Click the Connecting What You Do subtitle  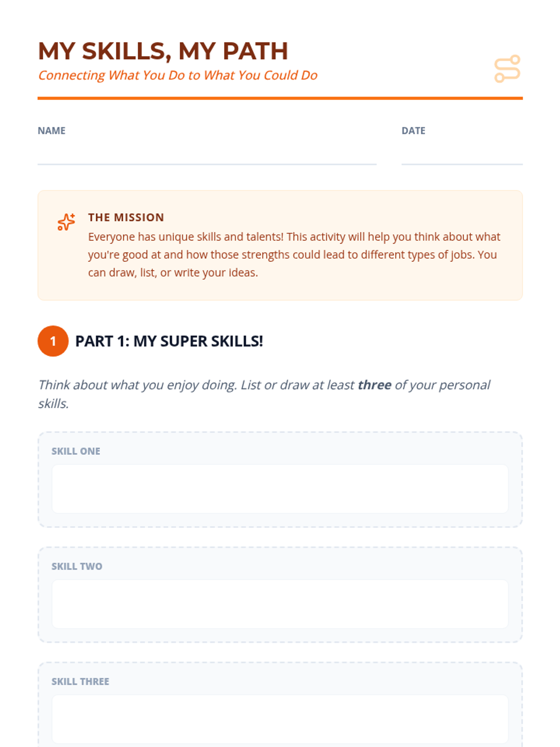178,75
